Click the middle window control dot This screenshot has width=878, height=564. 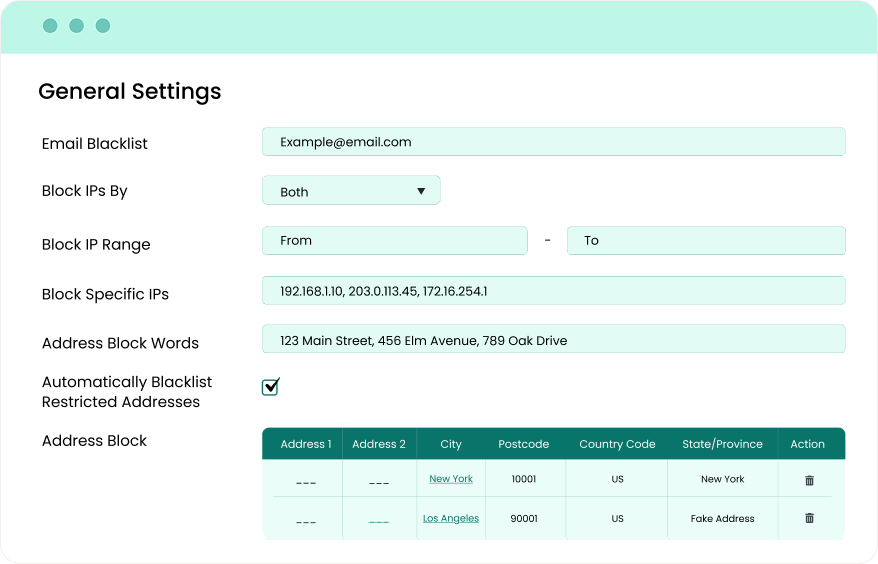coord(76,26)
